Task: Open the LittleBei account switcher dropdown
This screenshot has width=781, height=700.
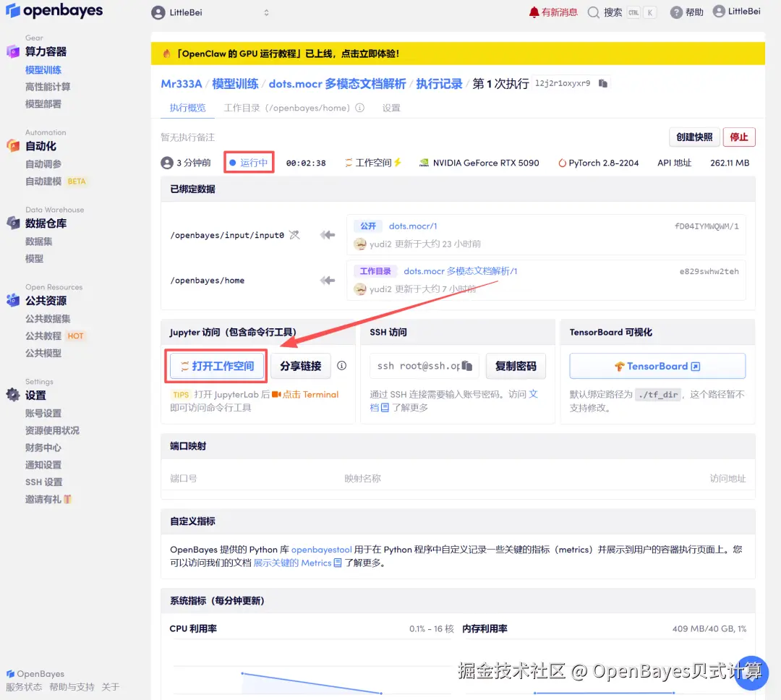Action: [x=210, y=12]
